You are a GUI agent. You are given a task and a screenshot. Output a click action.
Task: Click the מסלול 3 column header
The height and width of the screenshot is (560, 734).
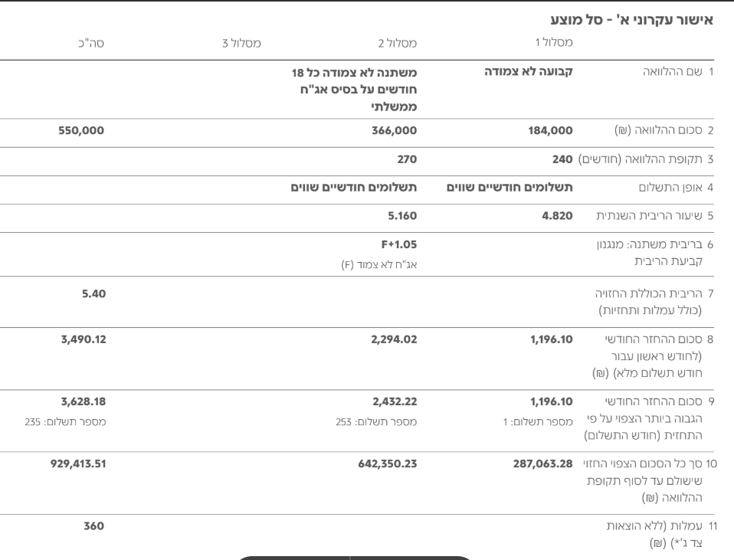coord(241,41)
